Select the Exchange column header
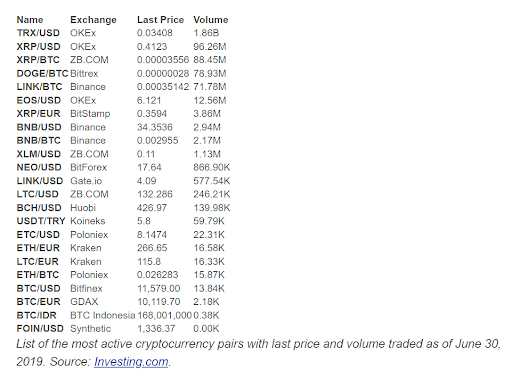Image resolution: width=512 pixels, height=379 pixels. (93, 20)
